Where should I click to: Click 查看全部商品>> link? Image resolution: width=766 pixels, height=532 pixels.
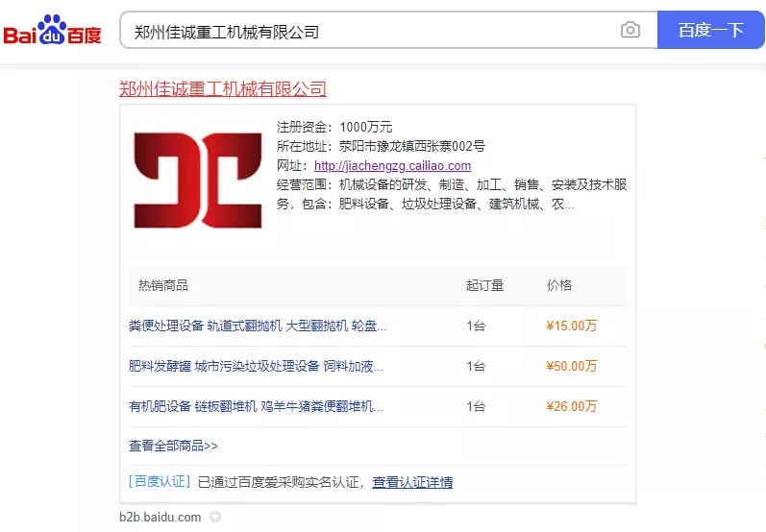point(173,446)
